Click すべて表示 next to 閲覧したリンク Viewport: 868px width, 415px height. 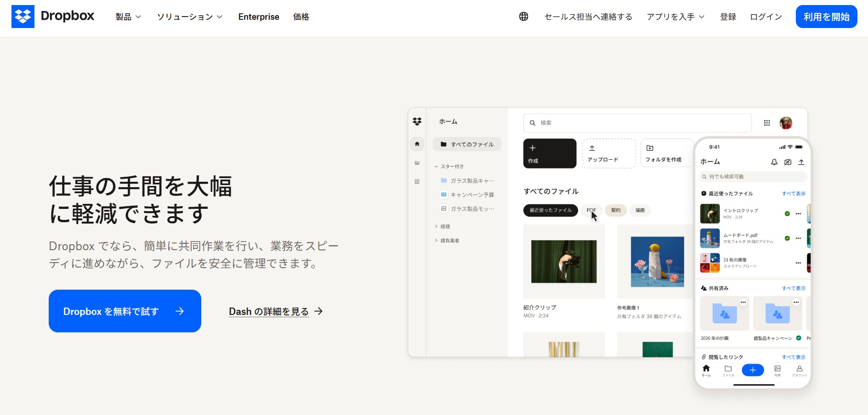(x=794, y=357)
